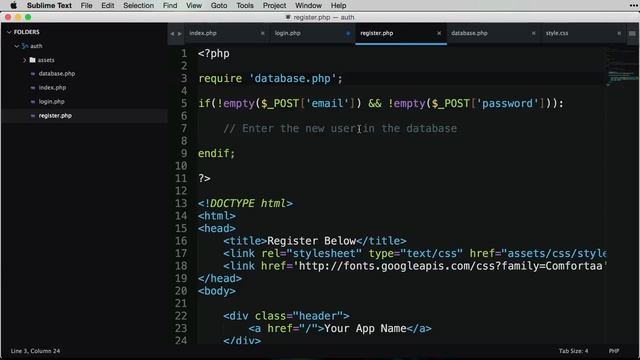Open index.php in the sidebar
The width and height of the screenshot is (640, 360).
point(52,87)
